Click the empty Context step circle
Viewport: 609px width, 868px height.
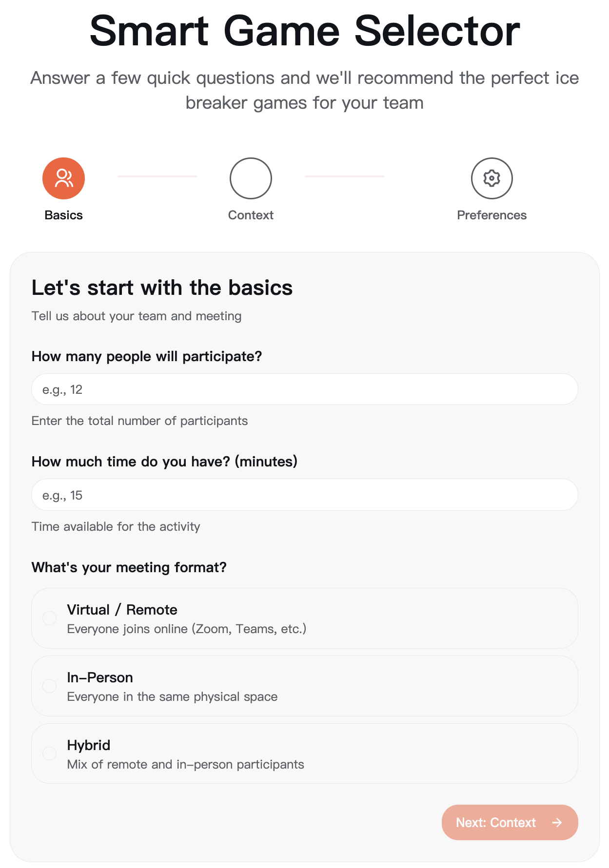(250, 178)
